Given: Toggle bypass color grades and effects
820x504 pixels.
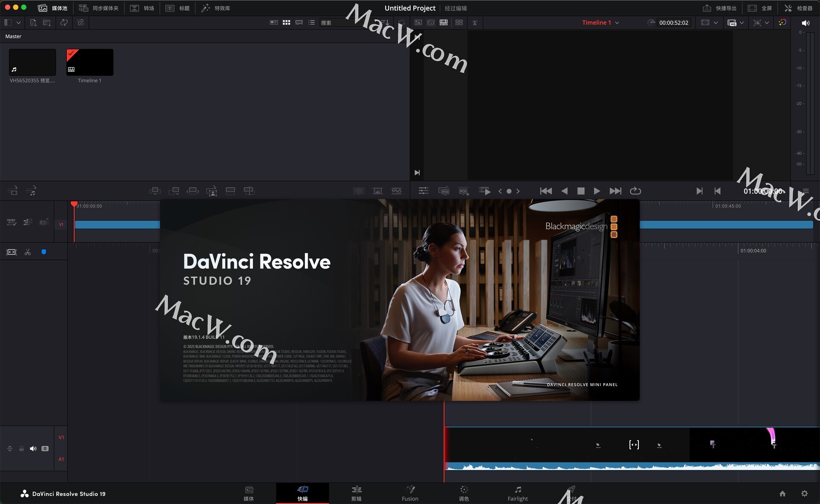Looking at the screenshot, I should [x=782, y=22].
